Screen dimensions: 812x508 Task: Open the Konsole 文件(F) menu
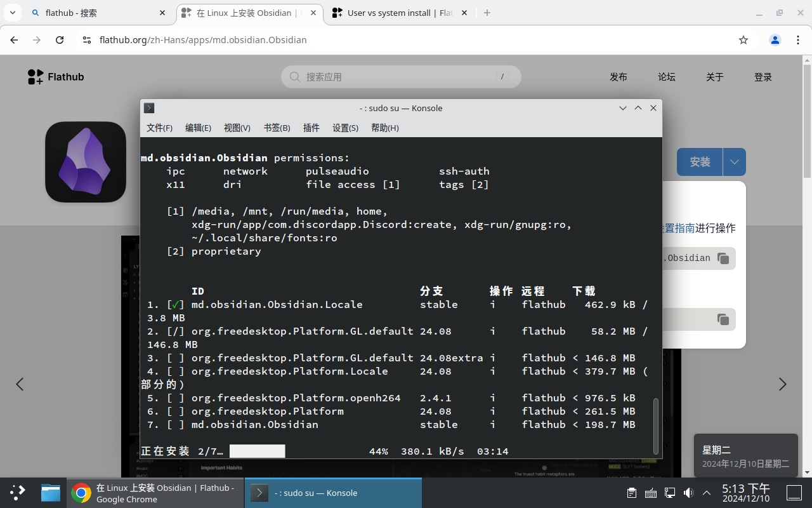click(x=159, y=128)
